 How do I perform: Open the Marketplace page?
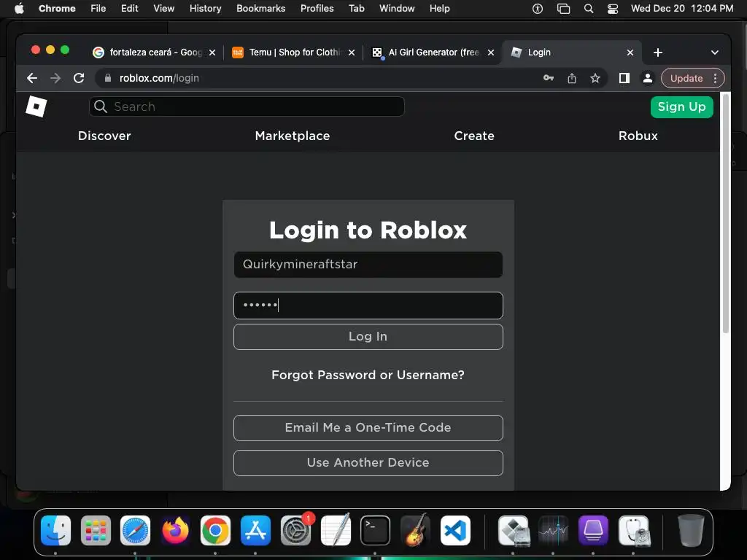293,136
